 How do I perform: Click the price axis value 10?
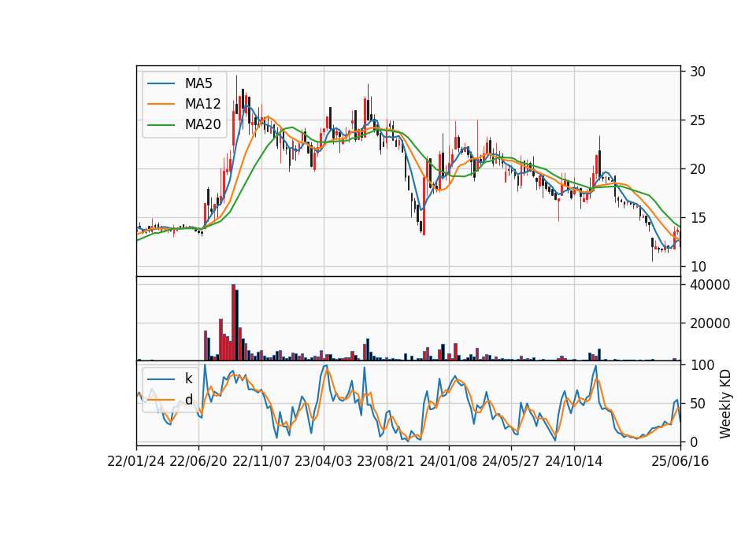pos(697,267)
